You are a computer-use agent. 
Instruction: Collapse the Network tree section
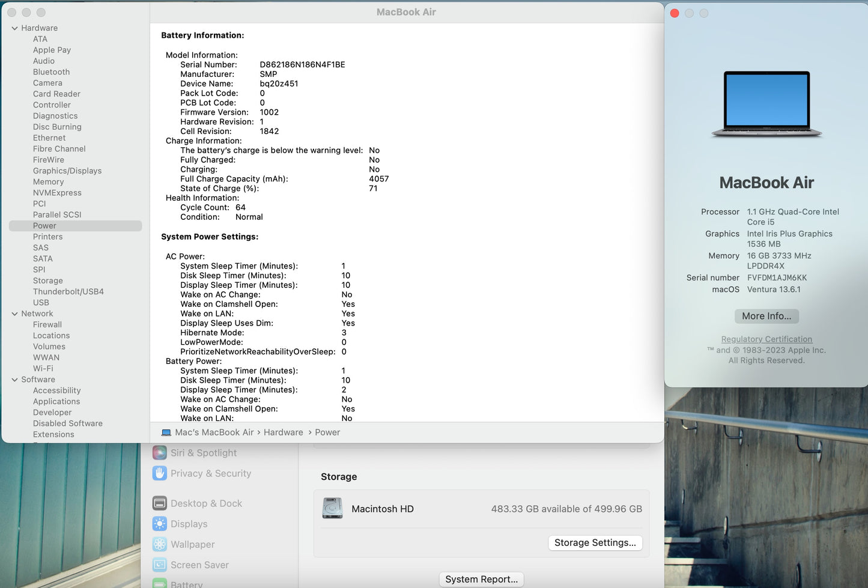pos(14,314)
